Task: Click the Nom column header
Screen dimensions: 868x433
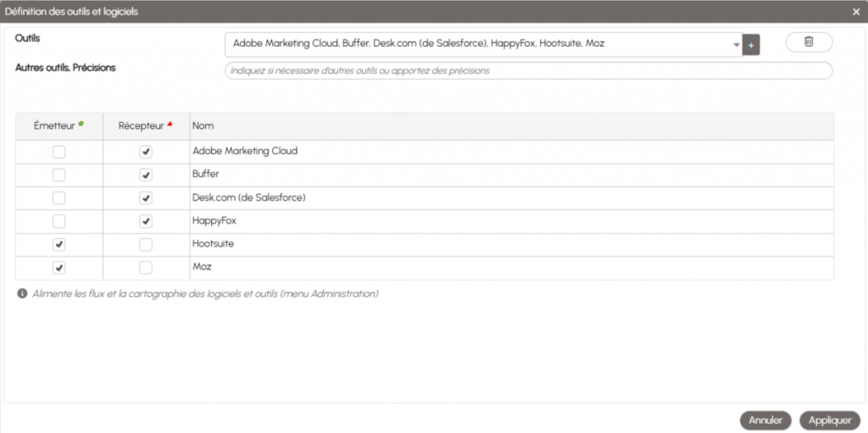Action: pos(512,126)
